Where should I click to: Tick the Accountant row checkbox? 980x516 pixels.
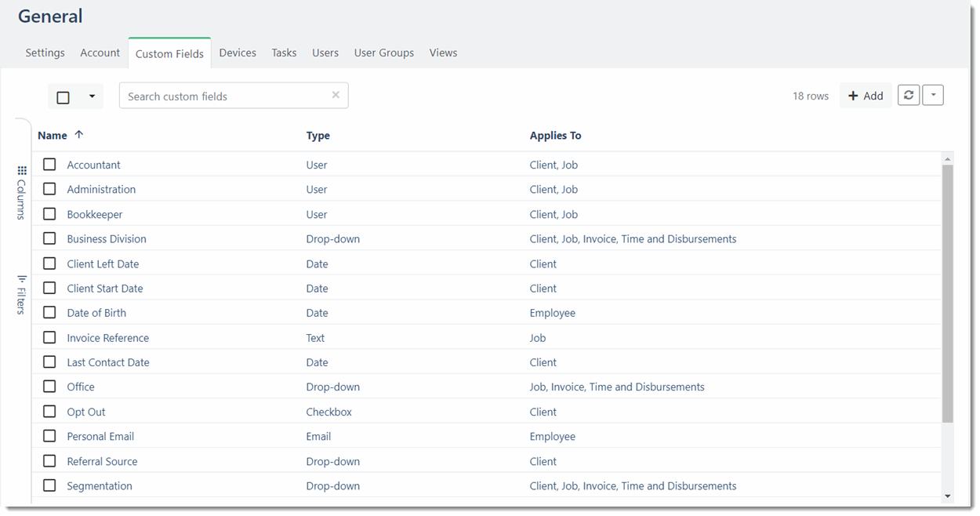coord(49,165)
